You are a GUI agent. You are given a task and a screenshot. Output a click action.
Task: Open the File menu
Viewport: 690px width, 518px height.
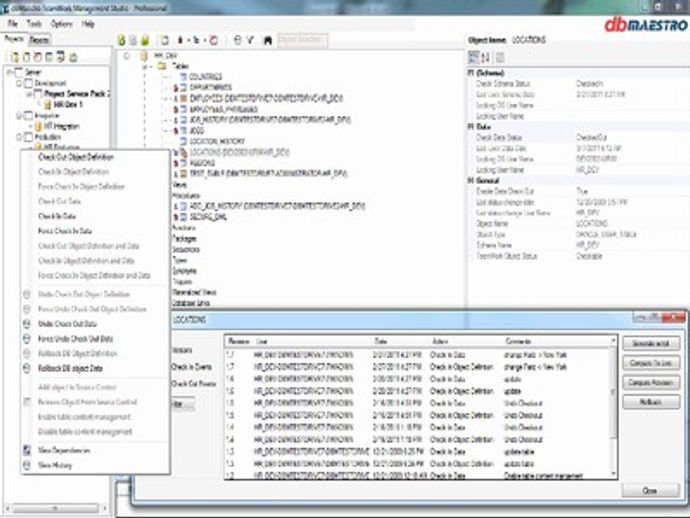[x=13, y=24]
